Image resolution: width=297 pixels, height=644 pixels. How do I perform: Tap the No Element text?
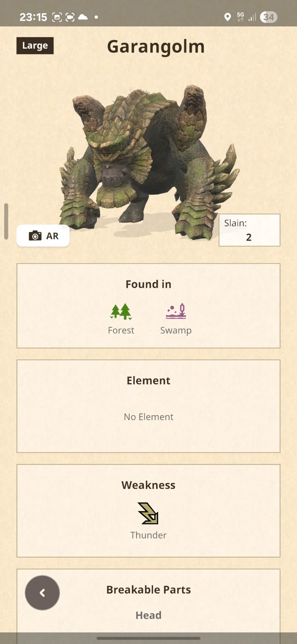pos(148,417)
